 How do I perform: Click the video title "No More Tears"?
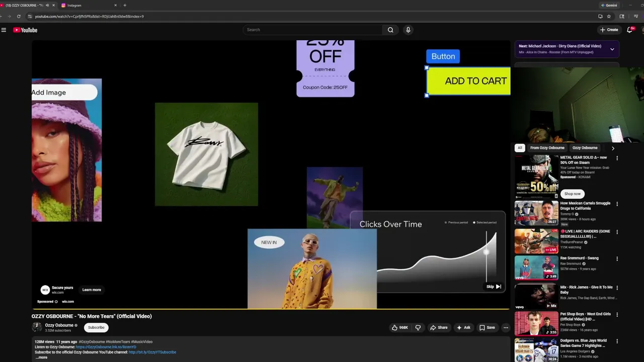(x=92, y=316)
